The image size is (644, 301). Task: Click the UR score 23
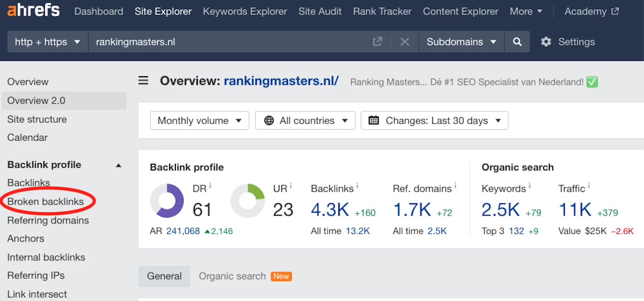[x=283, y=210]
